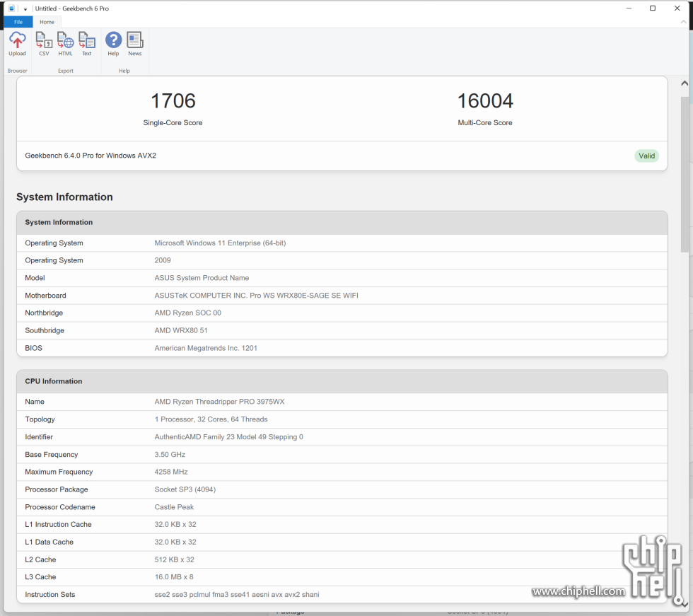Click the Geekbench app icon in the title bar

(11, 8)
